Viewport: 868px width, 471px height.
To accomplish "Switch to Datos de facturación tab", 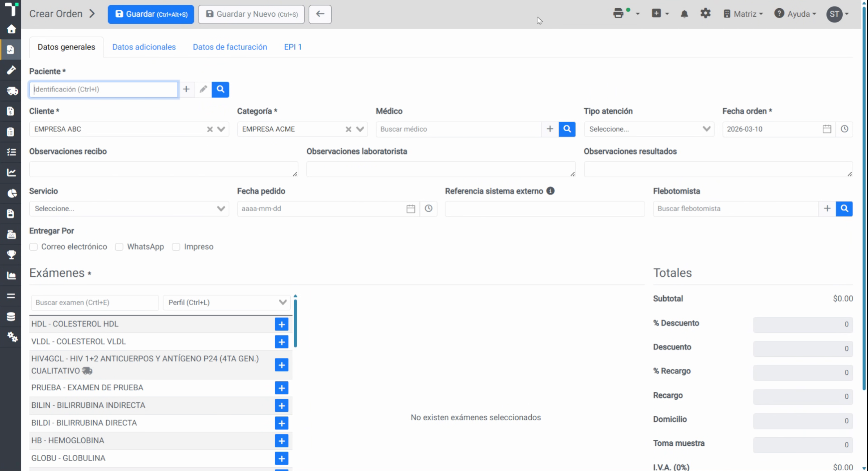I will (x=230, y=47).
